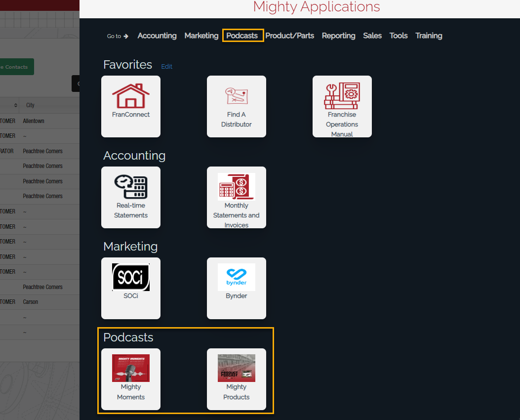The image size is (520, 420).
Task: Open Monthly Statements and Invoices tile
Action: (x=236, y=197)
